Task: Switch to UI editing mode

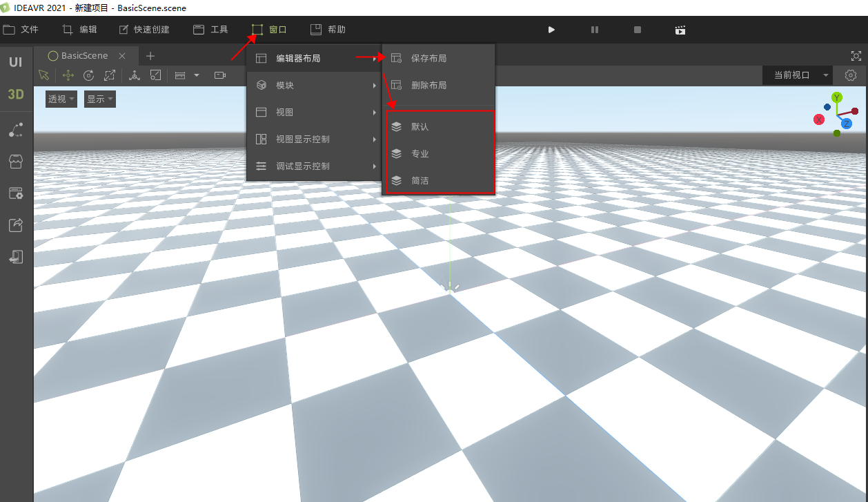Action: coord(15,62)
